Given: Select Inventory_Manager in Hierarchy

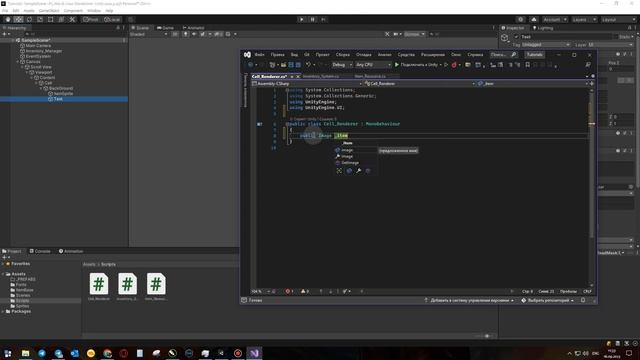Looking at the screenshot, I should click(x=44, y=51).
